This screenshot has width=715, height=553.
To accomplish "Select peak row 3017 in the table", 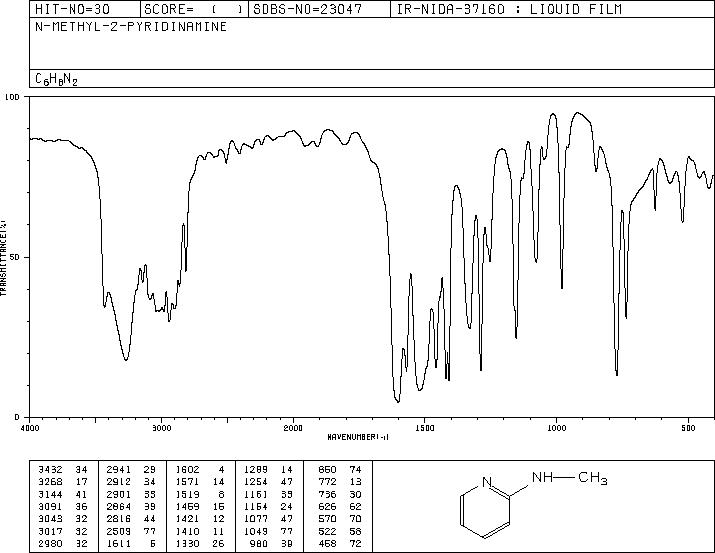I will click(63, 531).
